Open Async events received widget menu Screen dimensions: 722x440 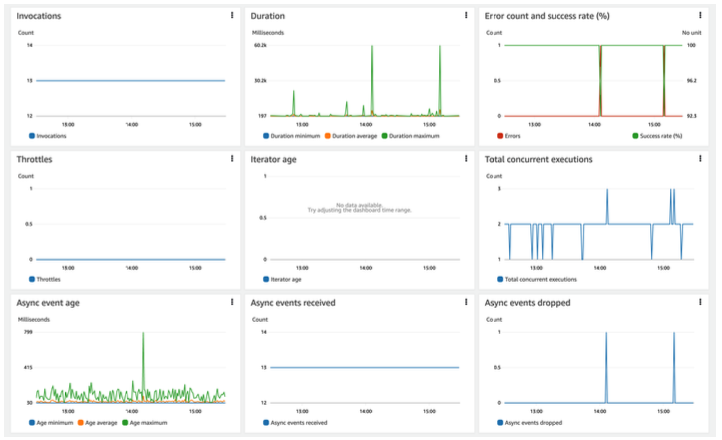[466, 302]
